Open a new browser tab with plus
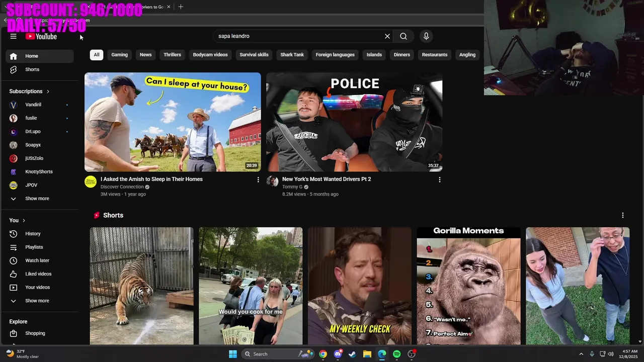Image resolution: width=644 pixels, height=362 pixels. coord(181,7)
